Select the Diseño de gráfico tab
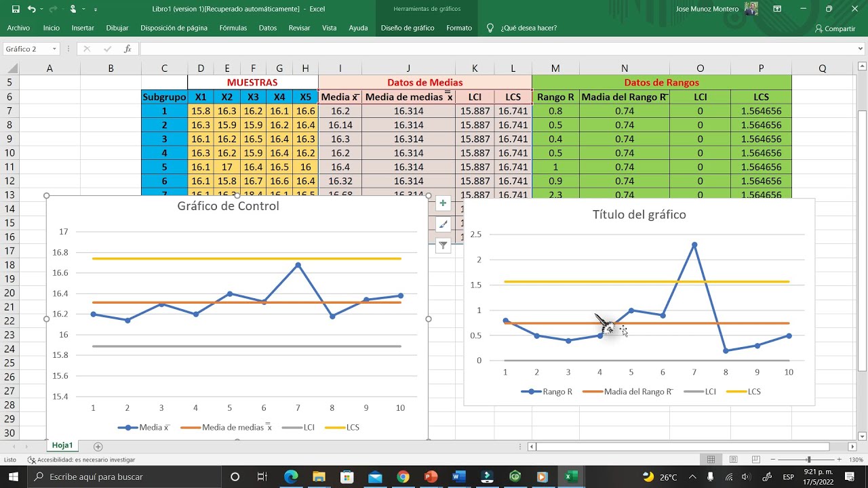 tap(408, 28)
